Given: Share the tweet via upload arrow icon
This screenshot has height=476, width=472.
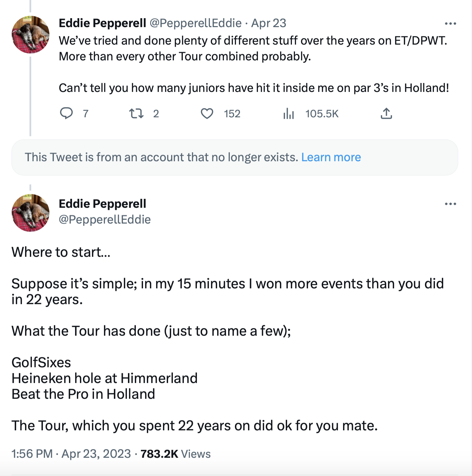Looking at the screenshot, I should tap(386, 113).
